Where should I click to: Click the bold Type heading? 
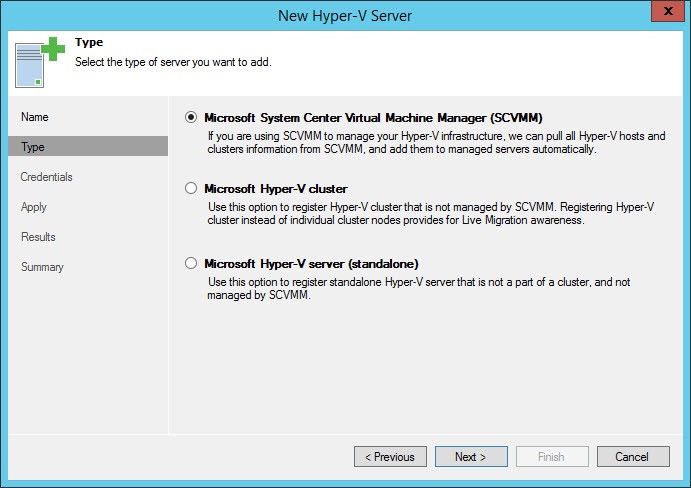pyautogui.click(x=89, y=42)
